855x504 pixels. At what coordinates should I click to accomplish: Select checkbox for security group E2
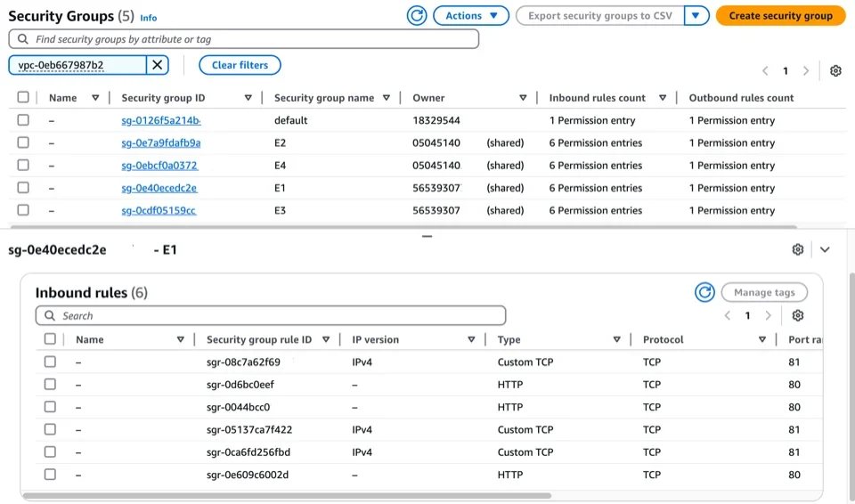coord(23,142)
